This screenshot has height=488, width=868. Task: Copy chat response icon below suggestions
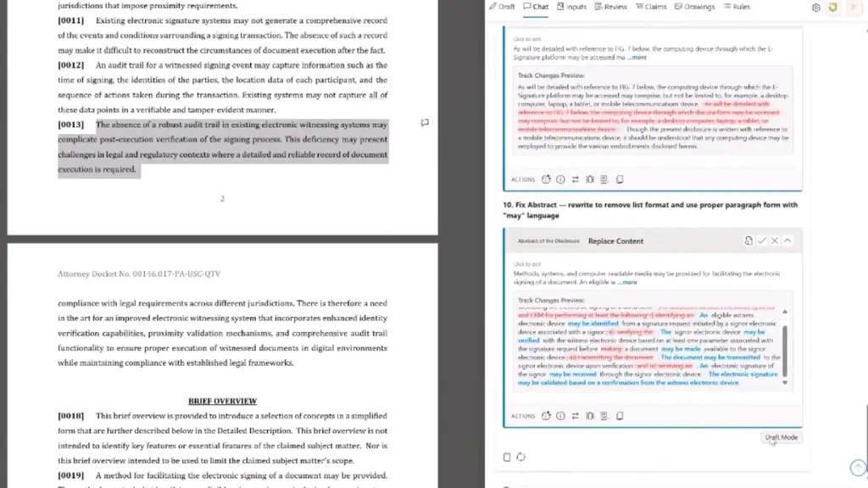point(507,457)
